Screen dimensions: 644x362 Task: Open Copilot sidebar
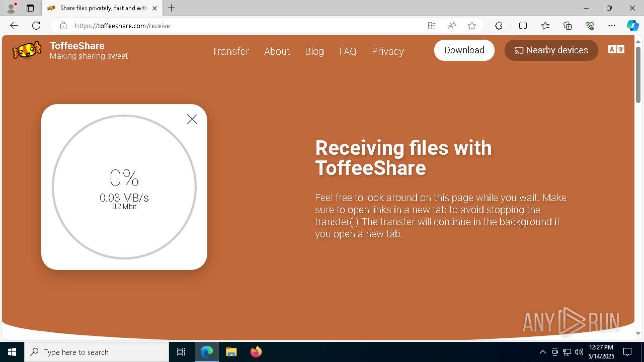click(632, 26)
